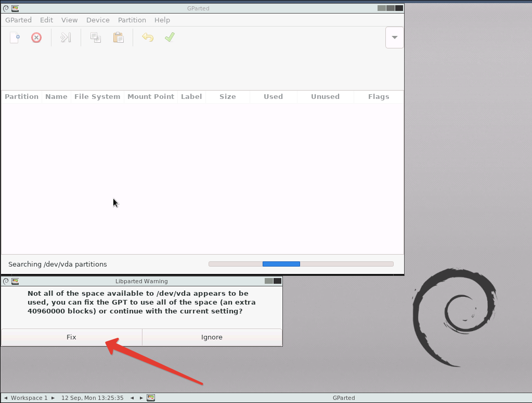
Task: Sort by the Size column header
Action: click(227, 97)
